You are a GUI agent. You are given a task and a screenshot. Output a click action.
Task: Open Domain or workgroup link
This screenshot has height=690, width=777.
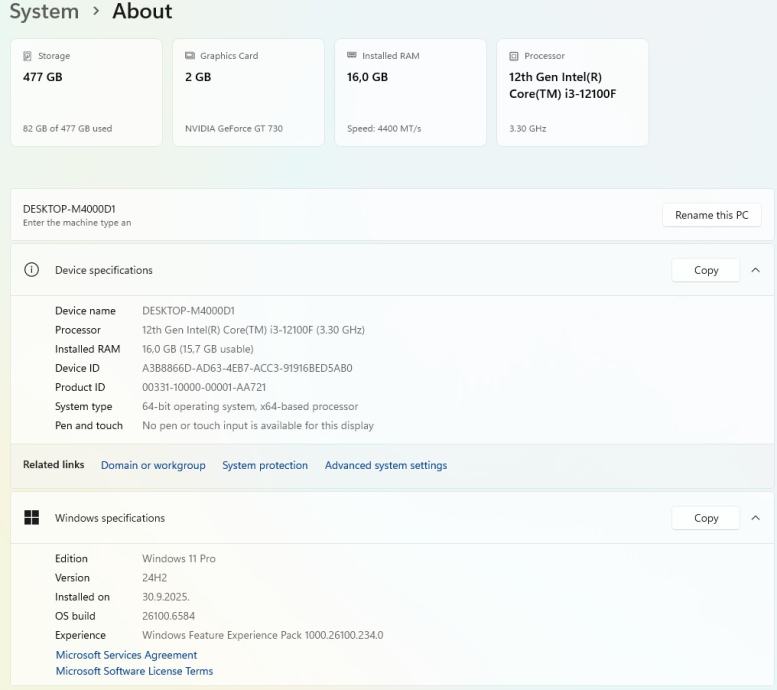[x=153, y=465]
